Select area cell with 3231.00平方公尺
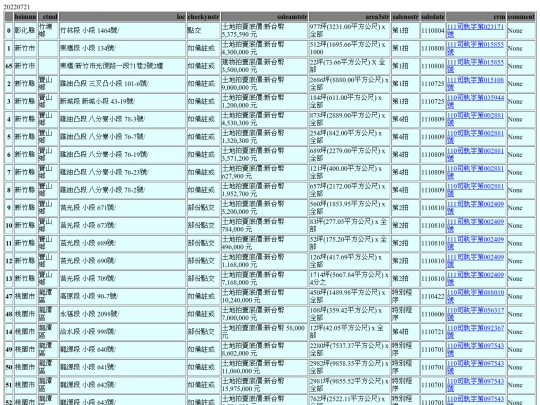Screen dimensions: 540x405 coord(349,30)
